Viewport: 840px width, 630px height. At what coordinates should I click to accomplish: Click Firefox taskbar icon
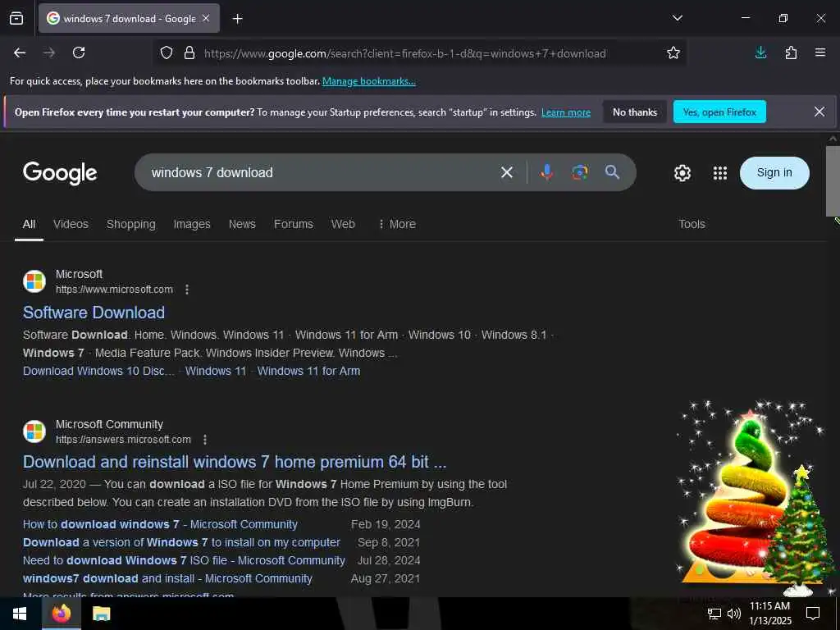pos(61,614)
